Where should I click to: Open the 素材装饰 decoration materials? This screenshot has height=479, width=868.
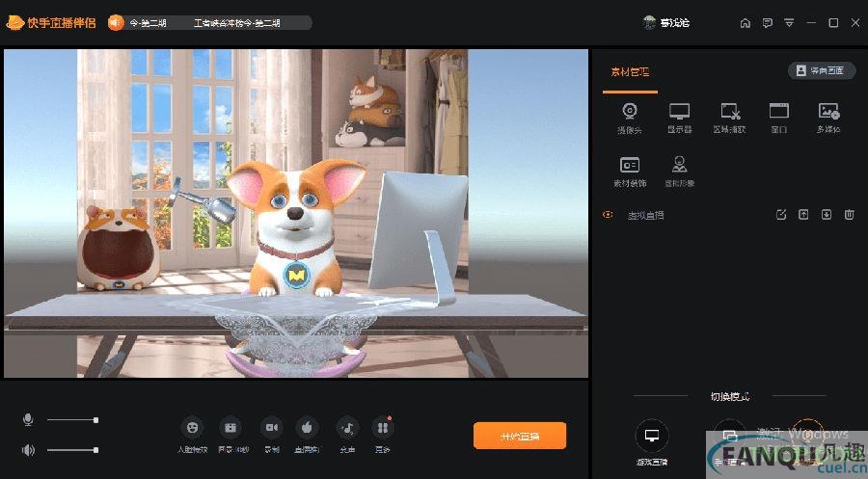(x=630, y=172)
